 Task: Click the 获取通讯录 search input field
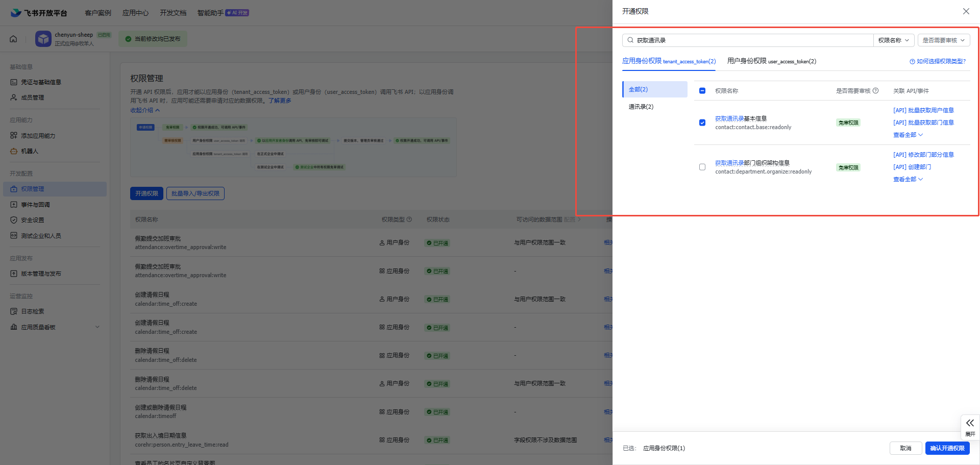(x=748, y=40)
